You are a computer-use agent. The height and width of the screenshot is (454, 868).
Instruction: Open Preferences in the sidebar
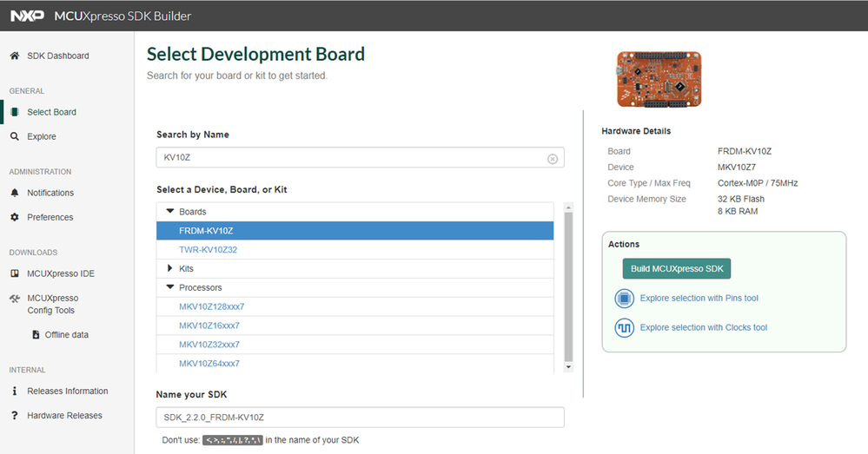50,217
